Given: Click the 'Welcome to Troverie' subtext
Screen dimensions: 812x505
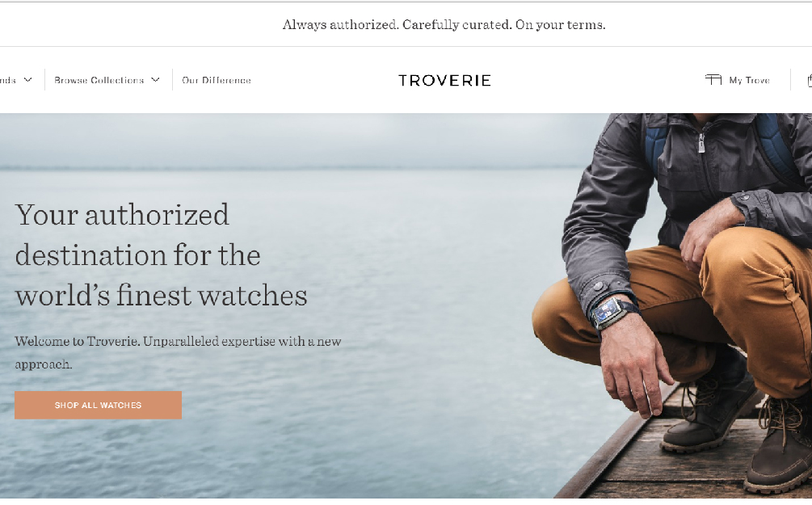Looking at the screenshot, I should point(178,353).
